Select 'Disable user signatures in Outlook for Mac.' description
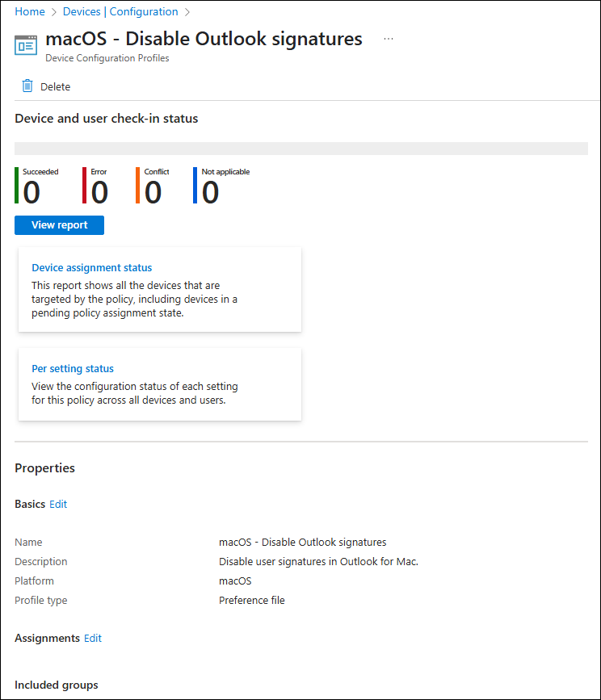Image resolution: width=601 pixels, height=700 pixels. (319, 562)
